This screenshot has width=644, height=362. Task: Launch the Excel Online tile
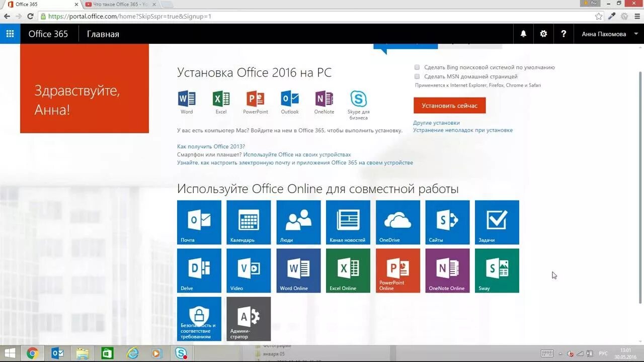coord(348,270)
